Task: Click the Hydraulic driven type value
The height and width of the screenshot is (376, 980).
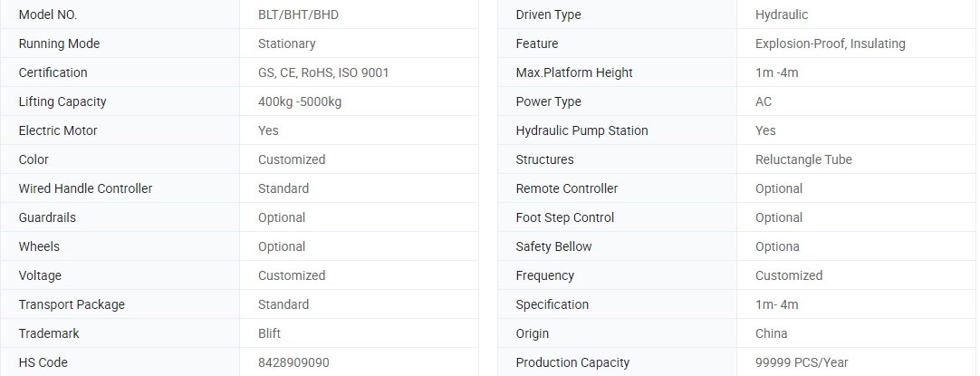Action: pos(781,14)
